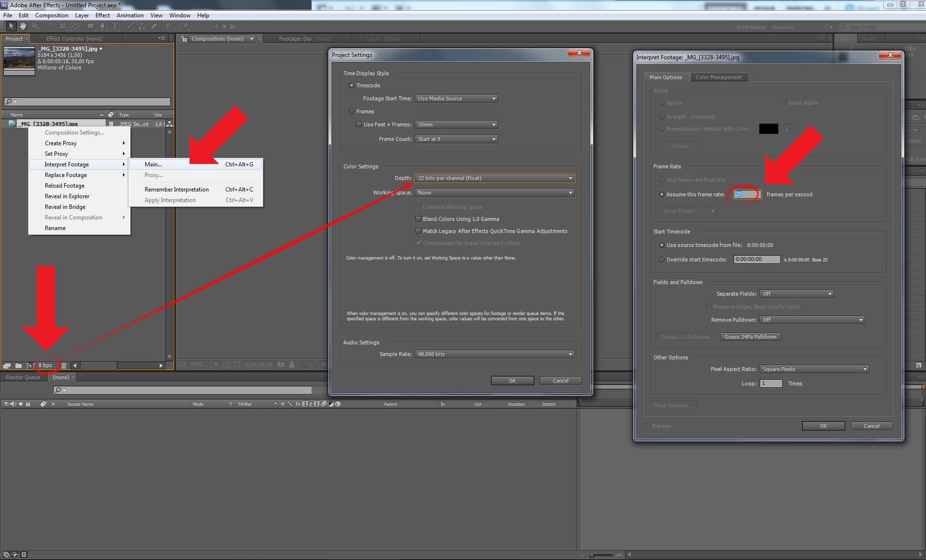
Task: Create a new folder in Project panel
Action: tap(18, 366)
